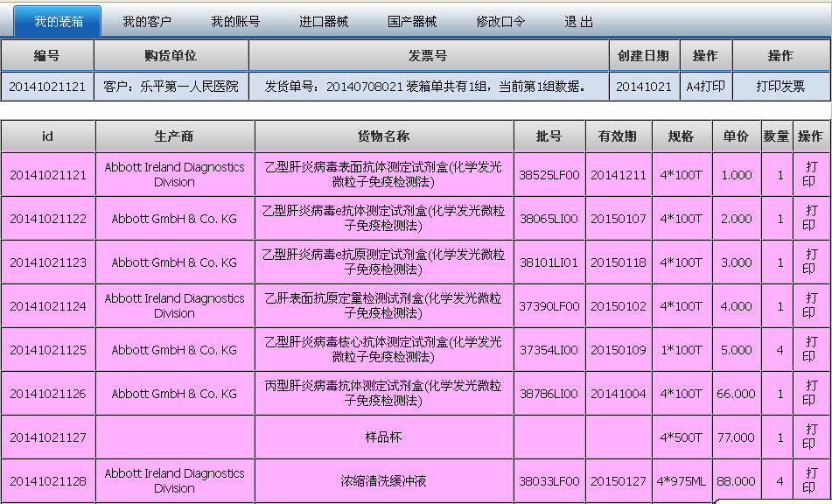This screenshot has height=504, width=832.
Task: Select the 样品杯 product name
Action: (384, 437)
